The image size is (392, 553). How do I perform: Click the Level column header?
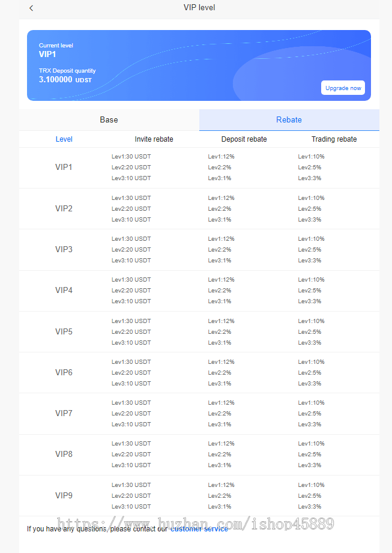(64, 139)
